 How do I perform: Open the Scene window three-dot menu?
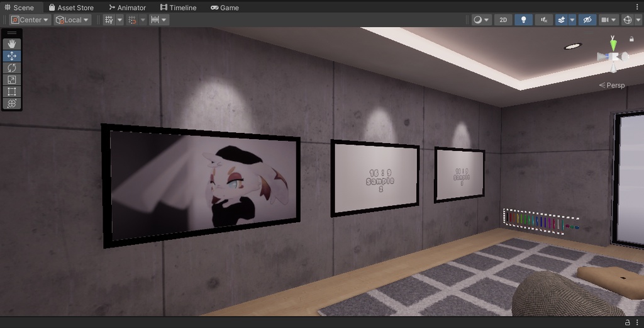tap(637, 7)
